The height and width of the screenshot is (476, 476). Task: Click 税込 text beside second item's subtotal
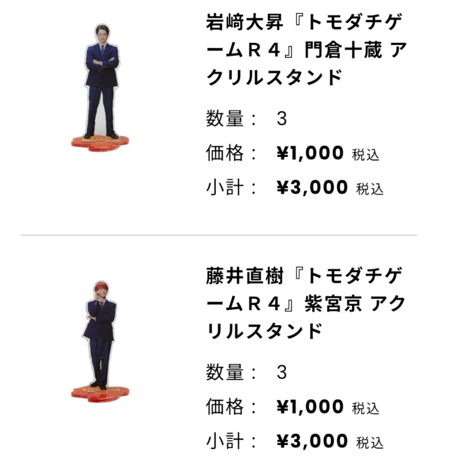(370, 443)
